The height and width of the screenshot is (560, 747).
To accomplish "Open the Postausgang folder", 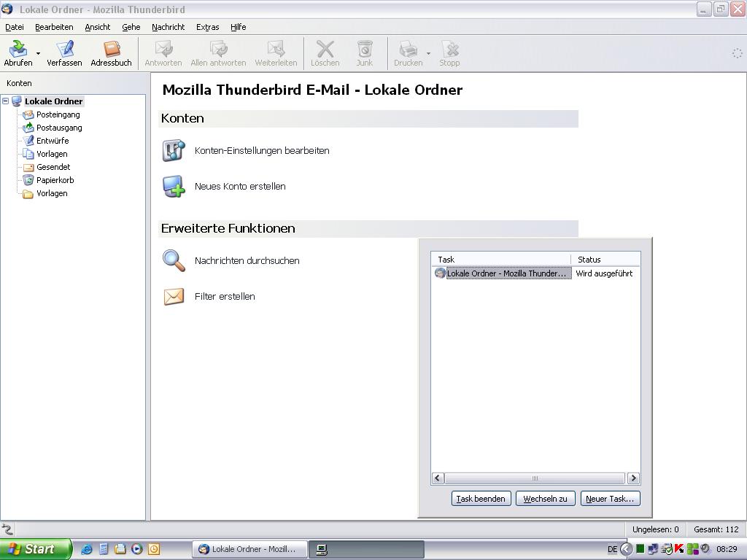I will (59, 128).
